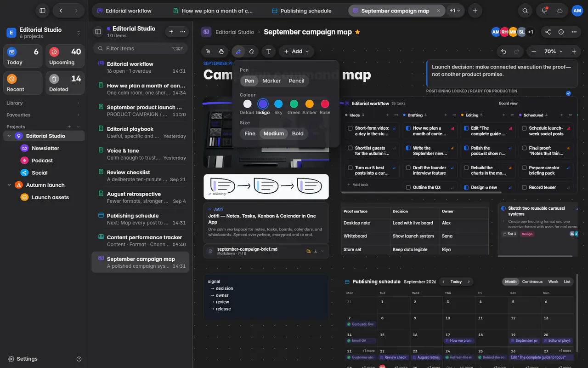Open the Add dropdown in whiteboard toolbar
Image resolution: width=588 pixels, height=368 pixels.
[296, 52]
